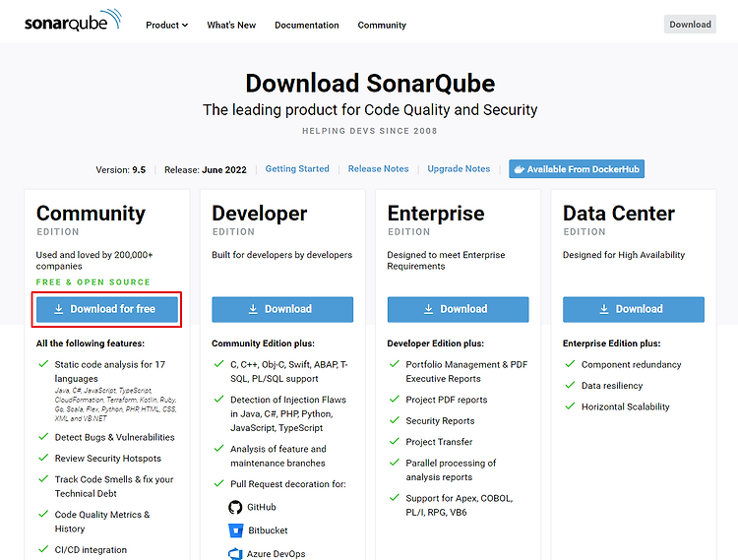The image size is (738, 560).
Task: Click checkmark beside Parallel processing
Action: tap(395, 463)
